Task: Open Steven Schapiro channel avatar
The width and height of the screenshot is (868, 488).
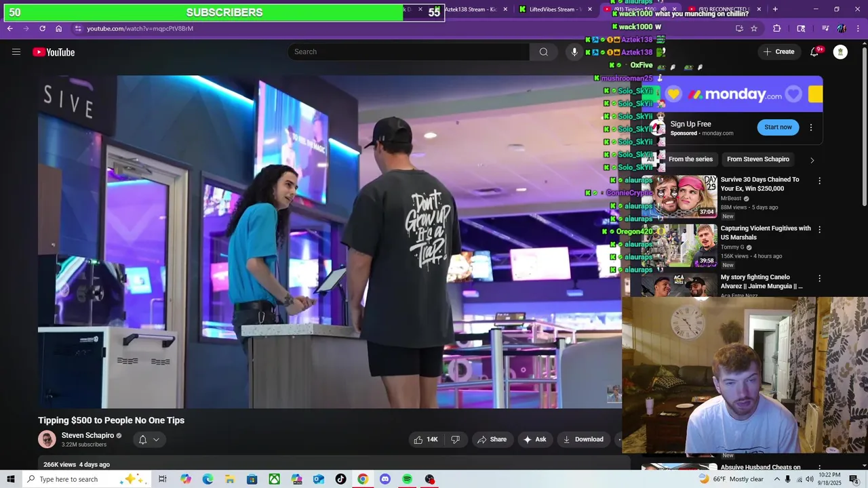Action: pos(47,439)
